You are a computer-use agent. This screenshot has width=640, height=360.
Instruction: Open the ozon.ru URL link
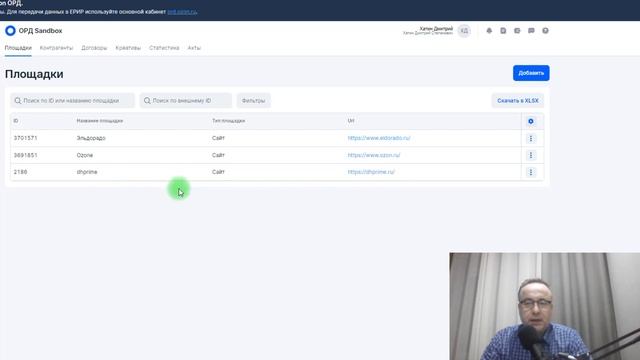(x=374, y=155)
